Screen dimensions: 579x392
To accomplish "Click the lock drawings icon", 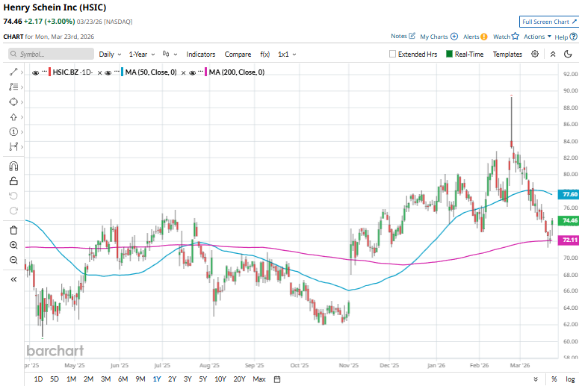I will (13, 181).
